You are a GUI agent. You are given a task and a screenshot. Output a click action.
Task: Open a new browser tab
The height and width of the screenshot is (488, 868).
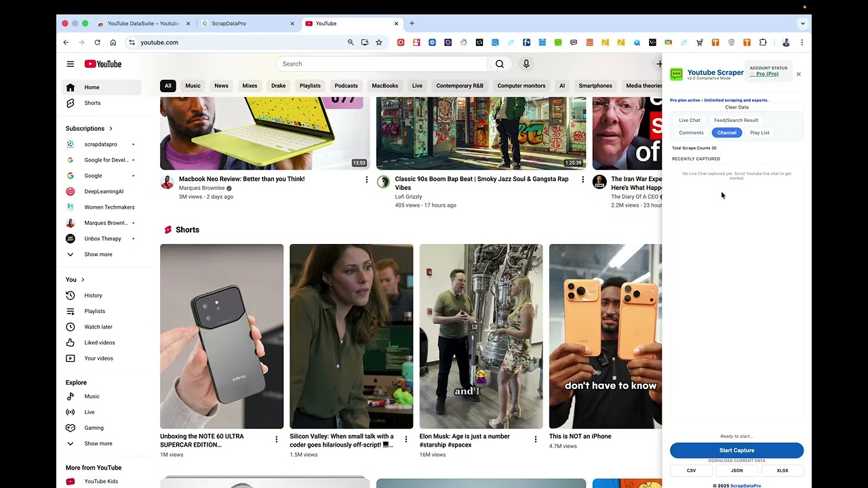coord(412,23)
